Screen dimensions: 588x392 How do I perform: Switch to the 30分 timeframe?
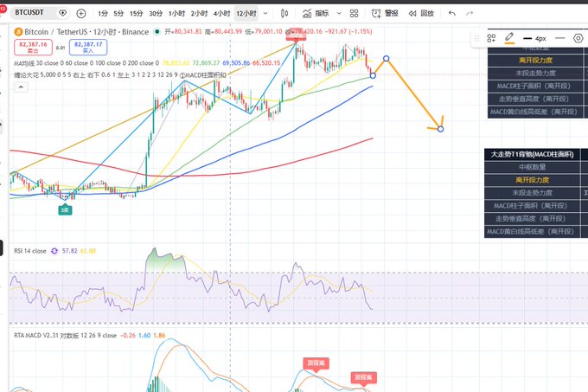click(156, 14)
